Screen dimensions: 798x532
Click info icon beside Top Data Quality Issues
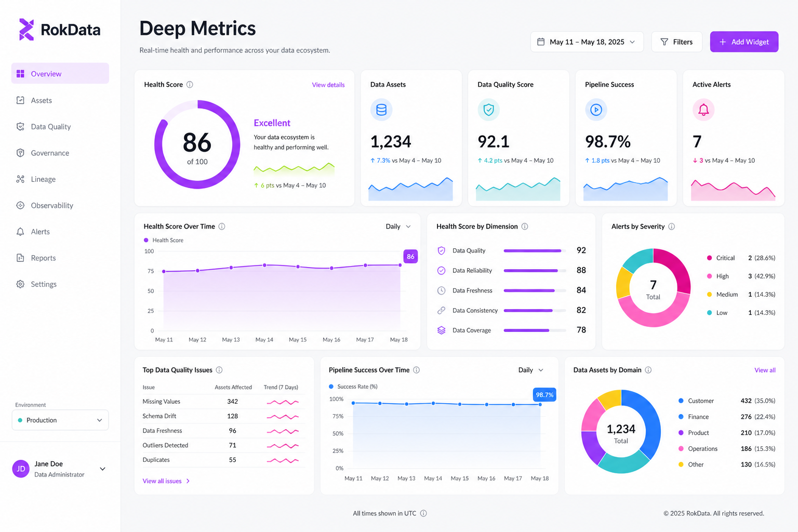pyautogui.click(x=219, y=370)
